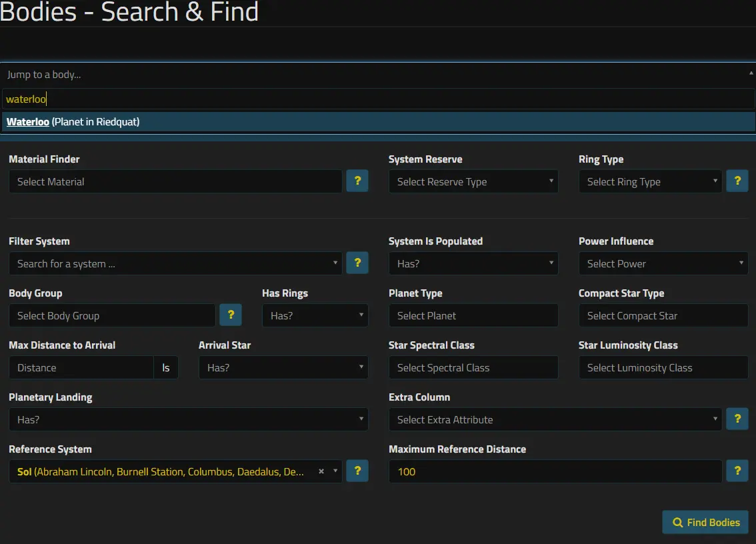Click the Maximum Reference Distance value 100
The width and height of the screenshot is (756, 544).
(555, 471)
